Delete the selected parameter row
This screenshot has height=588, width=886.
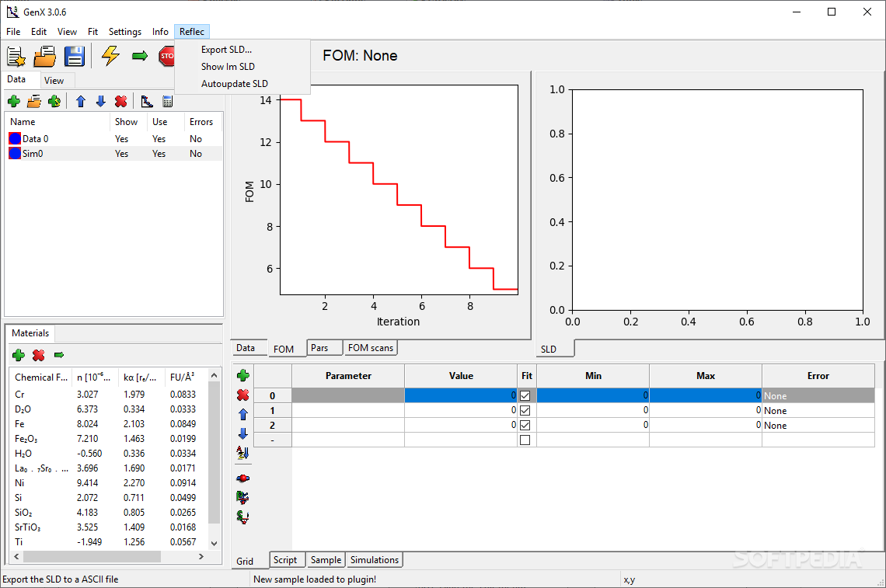(243, 395)
